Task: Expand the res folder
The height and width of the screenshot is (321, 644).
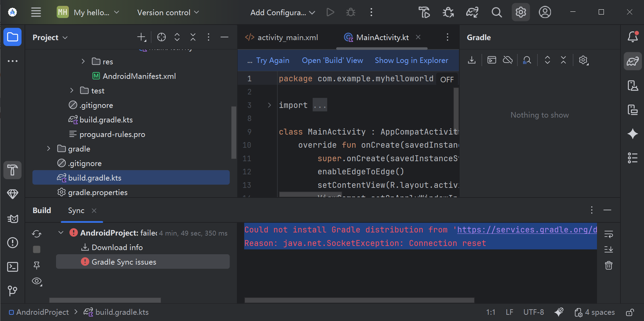Action: [x=83, y=61]
